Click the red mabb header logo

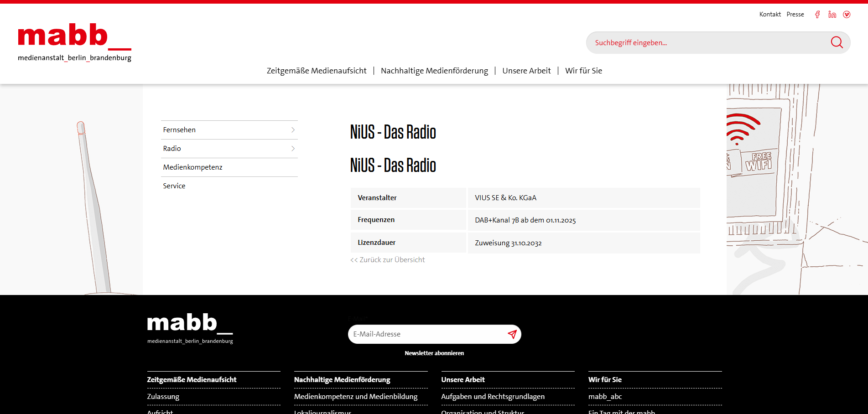(x=74, y=42)
